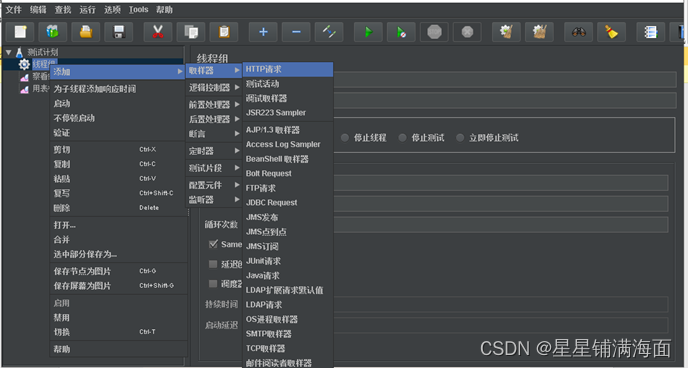
Task: Expand the 断言 submenu
Action: [x=214, y=134]
